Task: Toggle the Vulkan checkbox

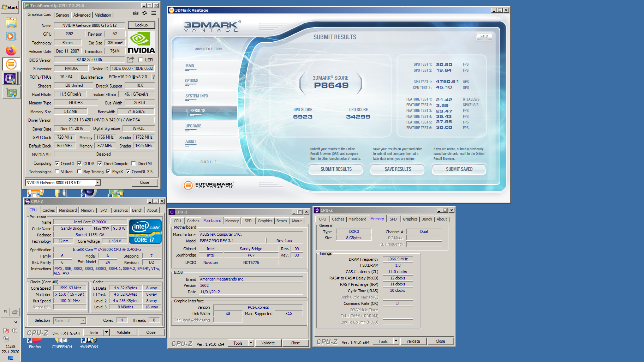Action: point(57,171)
